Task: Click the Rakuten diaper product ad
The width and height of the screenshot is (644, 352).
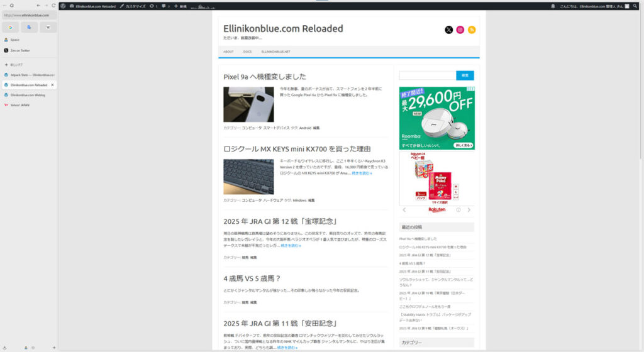Action: (x=437, y=179)
